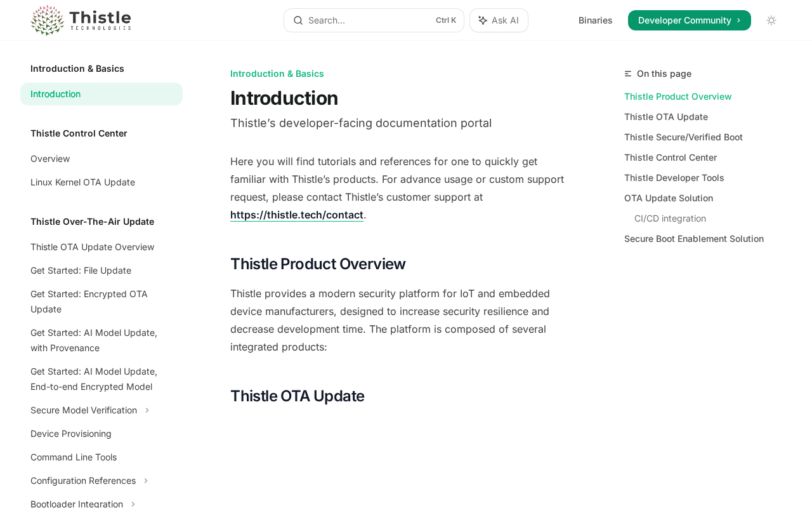The image size is (812, 508).
Task: Expand Configuration References chevron
Action: [146, 481]
